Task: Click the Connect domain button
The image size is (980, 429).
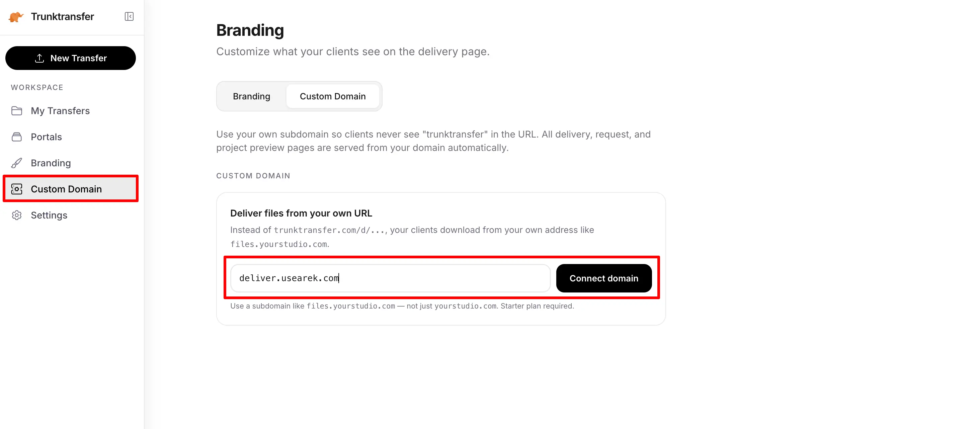Action: tap(604, 278)
